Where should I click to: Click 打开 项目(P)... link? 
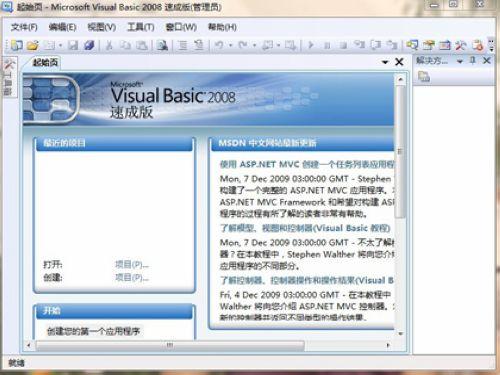pos(132,265)
